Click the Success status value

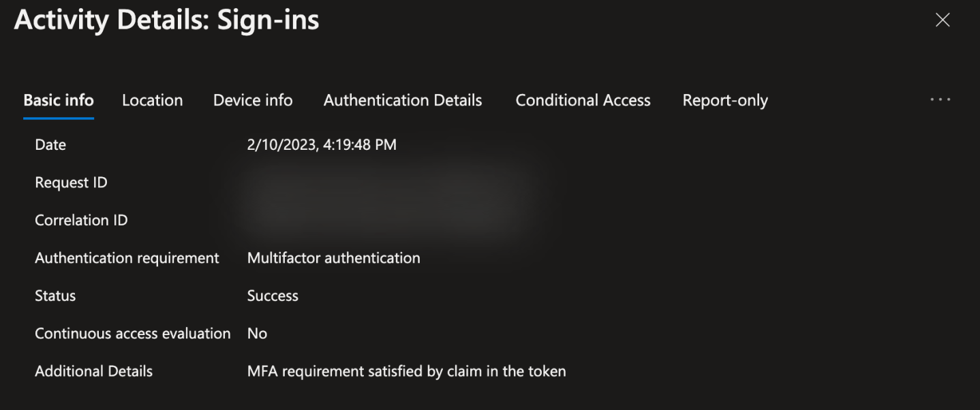273,296
